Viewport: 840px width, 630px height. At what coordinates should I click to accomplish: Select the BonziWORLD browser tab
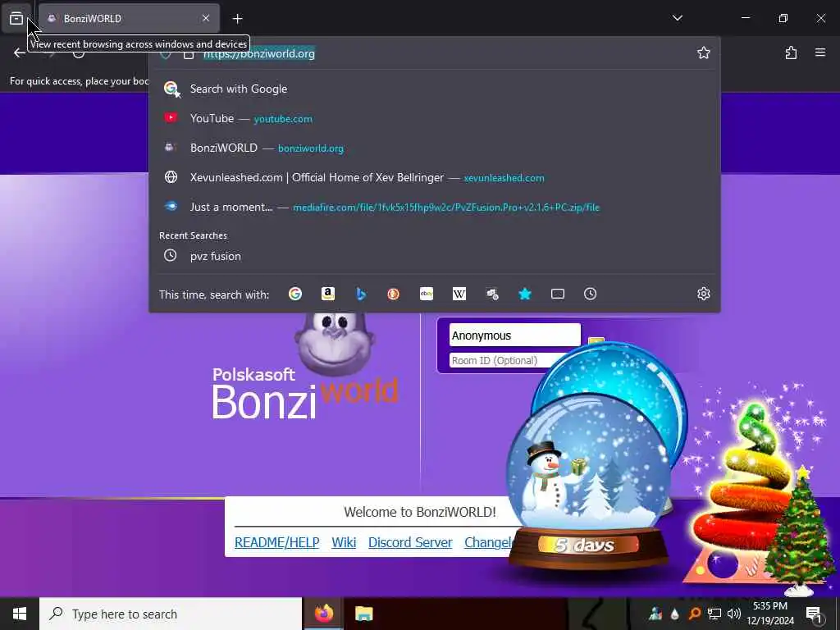point(129,19)
